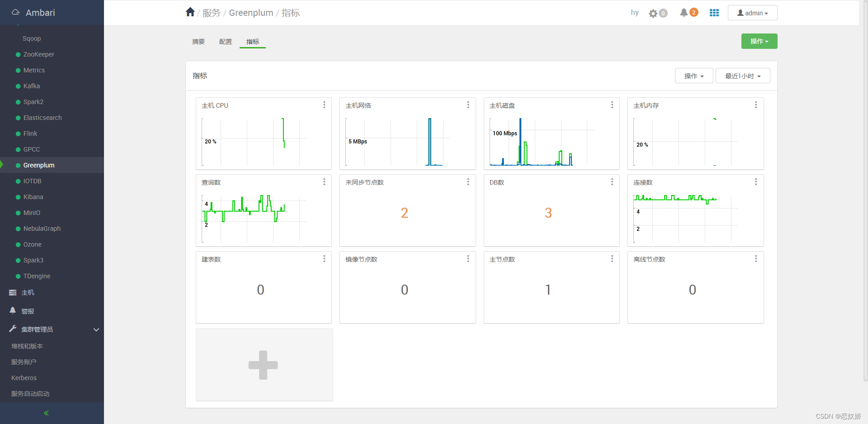Open background operations gear icon
The image size is (868, 424).
tap(653, 13)
